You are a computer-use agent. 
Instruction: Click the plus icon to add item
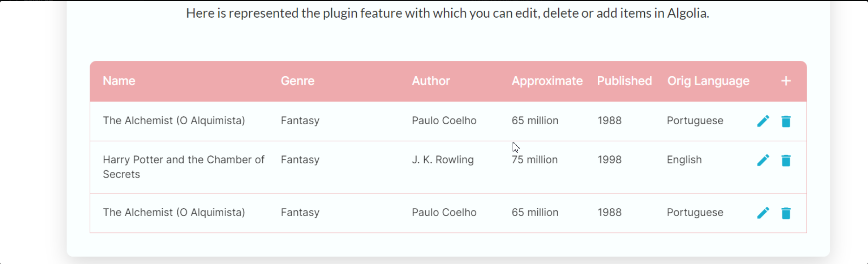pyautogui.click(x=786, y=81)
